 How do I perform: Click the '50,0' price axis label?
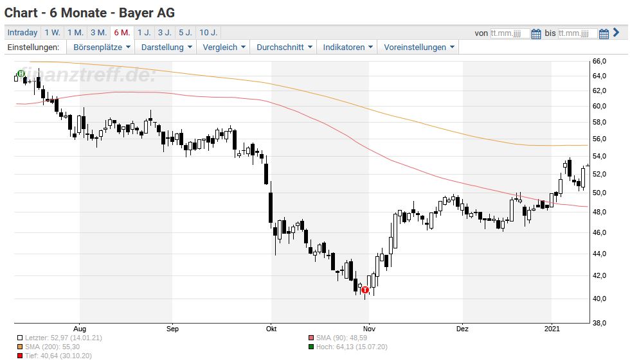(599, 193)
